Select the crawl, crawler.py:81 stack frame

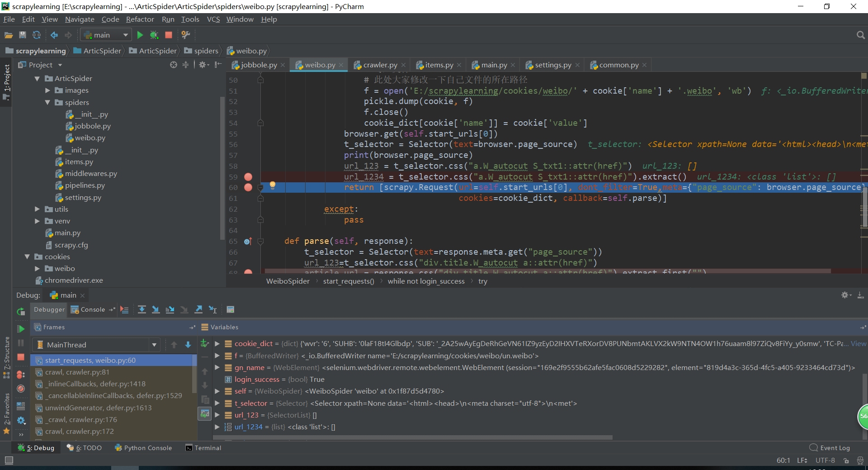(77, 372)
